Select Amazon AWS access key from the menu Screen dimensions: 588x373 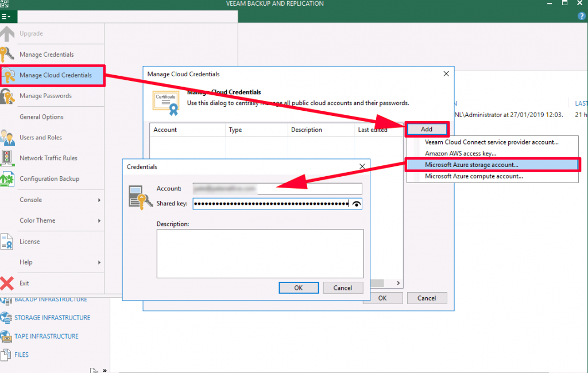(x=458, y=153)
